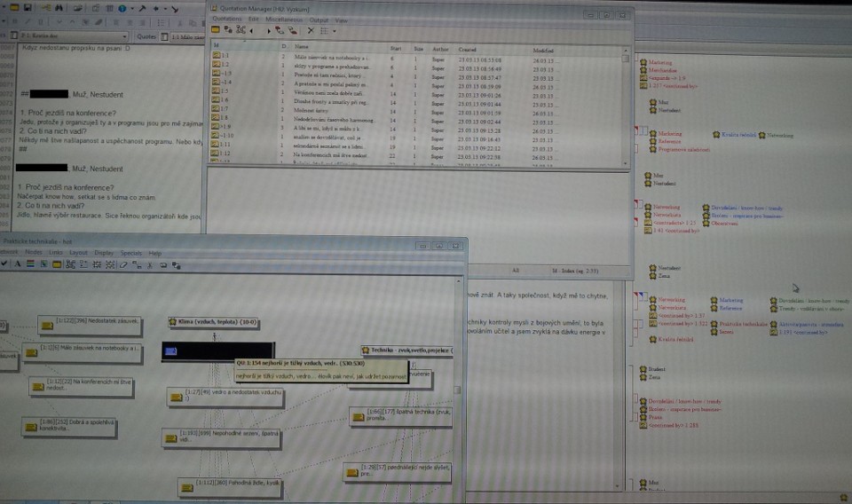Open the view options dropdown arrow in Quotation Manager

pyautogui.click(x=335, y=31)
